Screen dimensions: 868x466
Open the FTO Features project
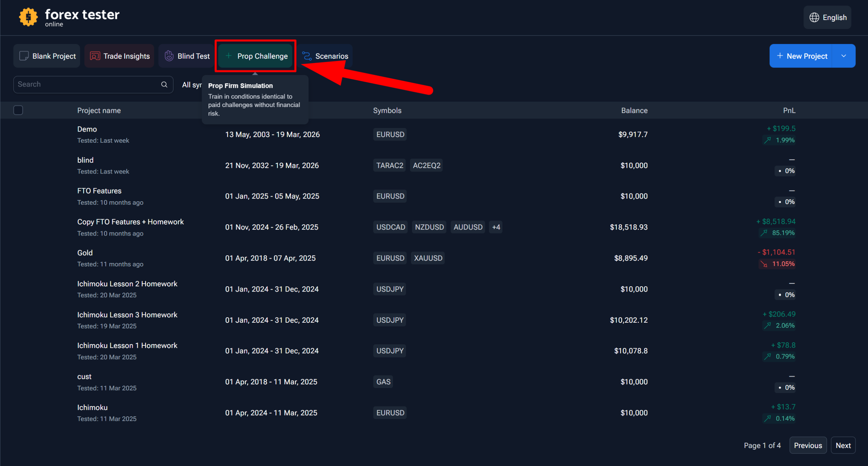[99, 191]
